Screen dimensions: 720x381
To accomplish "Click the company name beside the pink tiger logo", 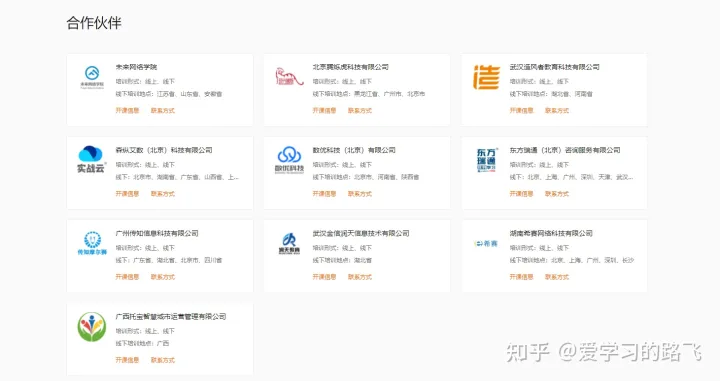I will (350, 67).
